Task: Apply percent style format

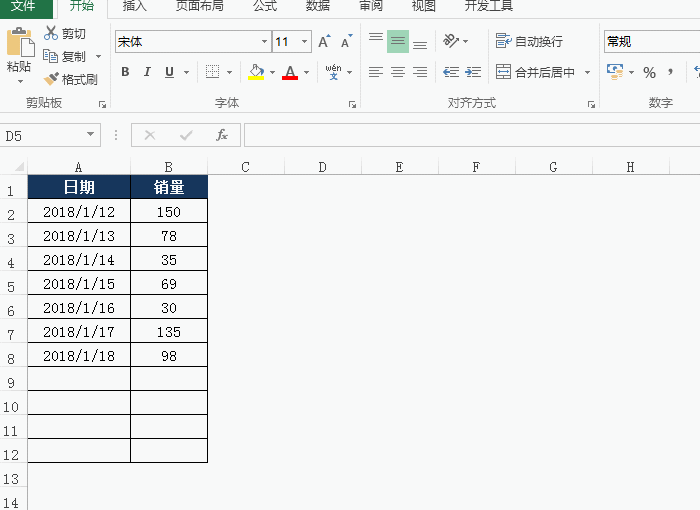Action: point(650,72)
